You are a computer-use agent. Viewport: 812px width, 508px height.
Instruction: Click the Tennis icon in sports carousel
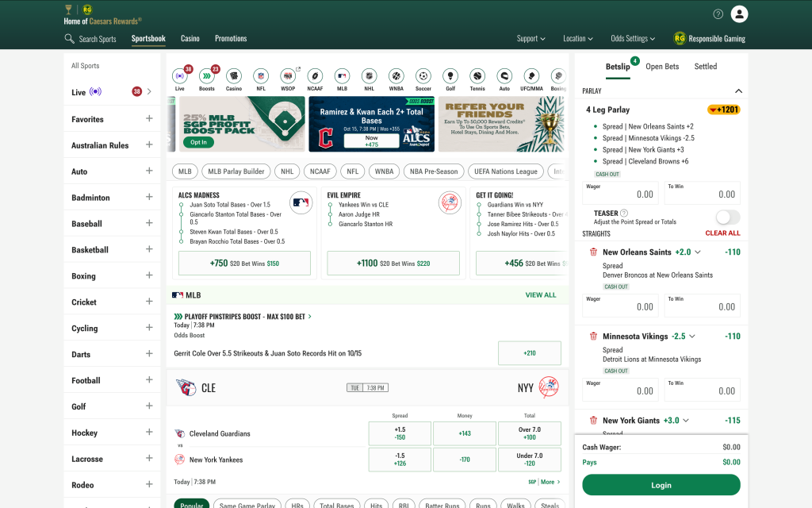click(x=477, y=76)
